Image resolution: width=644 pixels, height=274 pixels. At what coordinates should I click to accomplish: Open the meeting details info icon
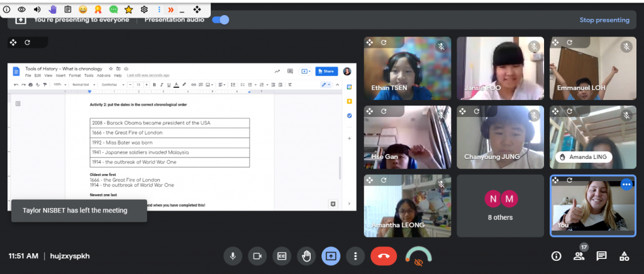(x=556, y=256)
